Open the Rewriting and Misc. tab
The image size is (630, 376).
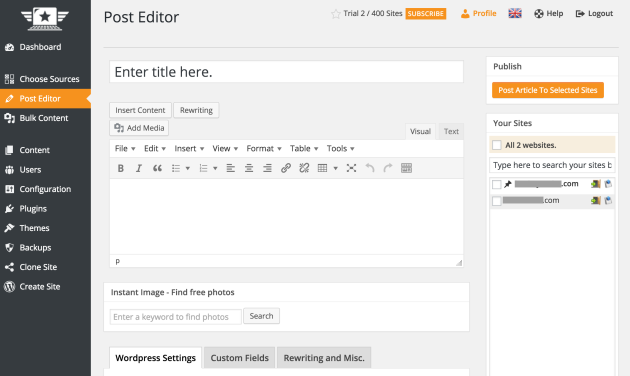pos(324,358)
